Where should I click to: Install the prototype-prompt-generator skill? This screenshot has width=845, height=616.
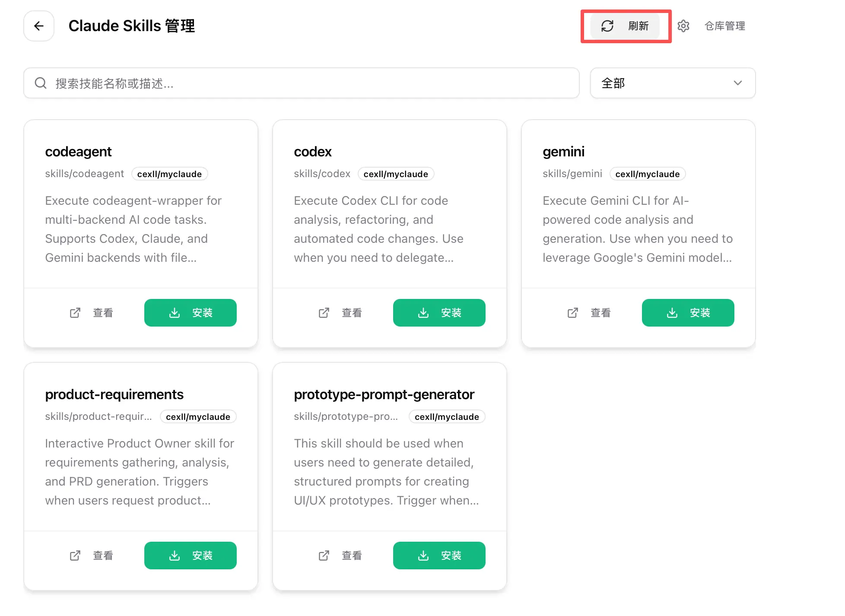[x=439, y=556]
